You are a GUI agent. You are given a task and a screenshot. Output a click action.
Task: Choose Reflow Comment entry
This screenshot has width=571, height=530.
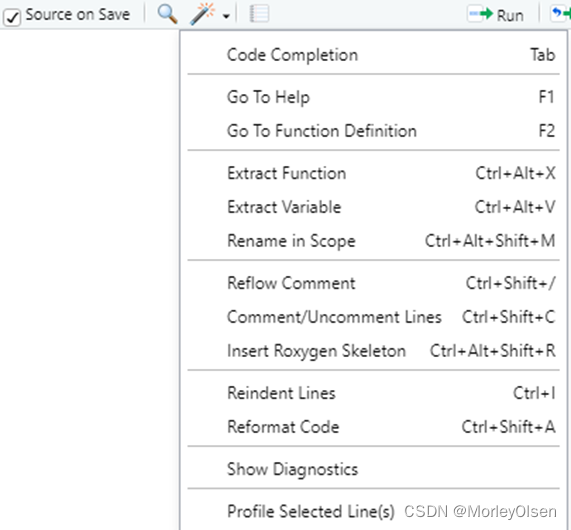(x=374, y=283)
